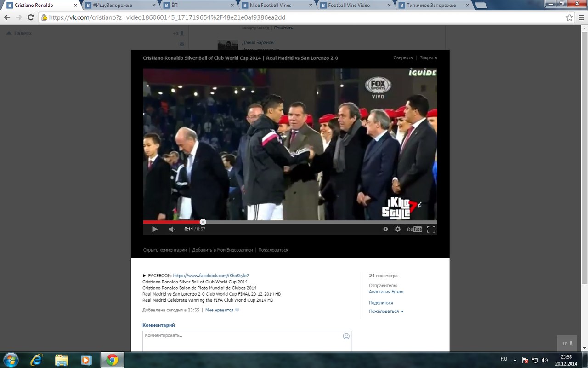Close the Nice Football Vines tab
Screen dimensions: 588x368
(x=310, y=6)
